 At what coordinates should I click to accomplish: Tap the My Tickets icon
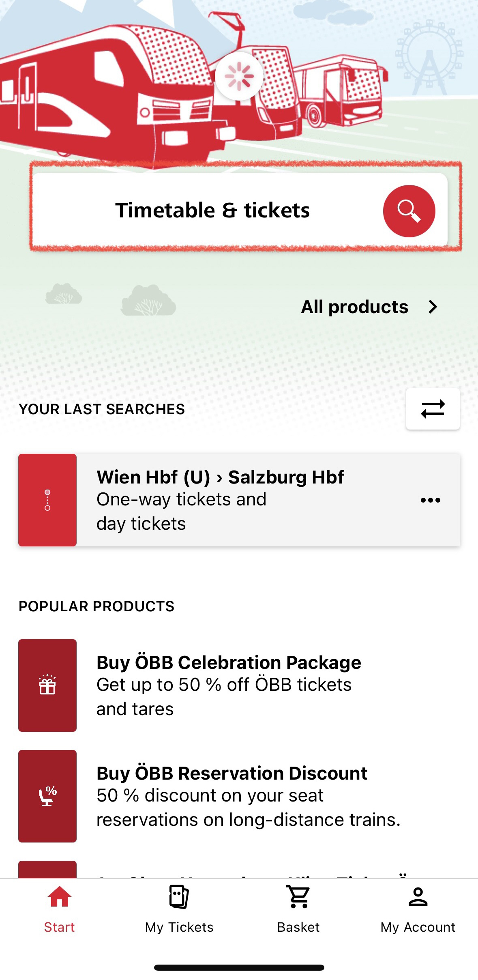pyautogui.click(x=179, y=897)
